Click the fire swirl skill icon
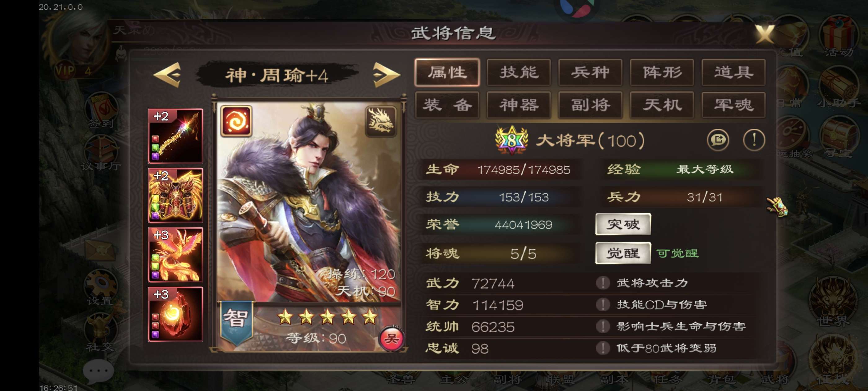 236,121
